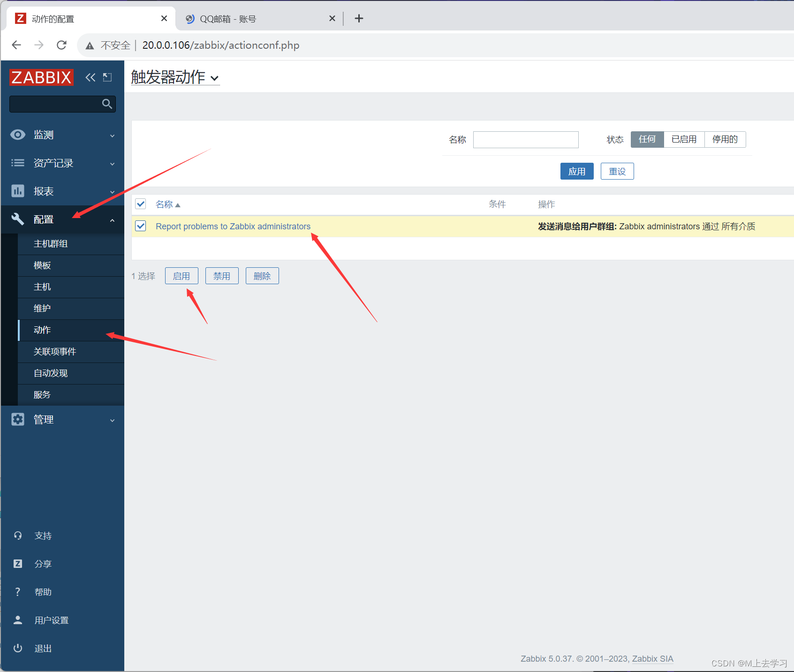Click the Zabbix favicon on the first tab
Viewport: 794px width, 672px height.
[x=21, y=18]
